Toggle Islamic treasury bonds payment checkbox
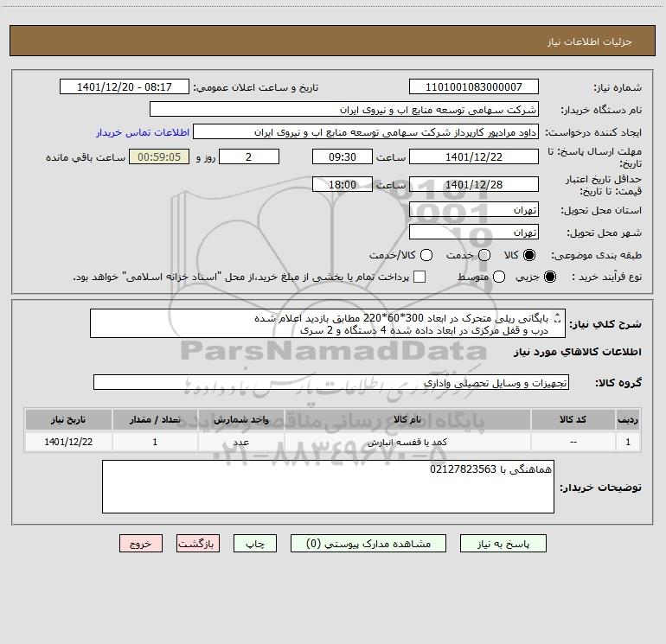 tap(419, 277)
